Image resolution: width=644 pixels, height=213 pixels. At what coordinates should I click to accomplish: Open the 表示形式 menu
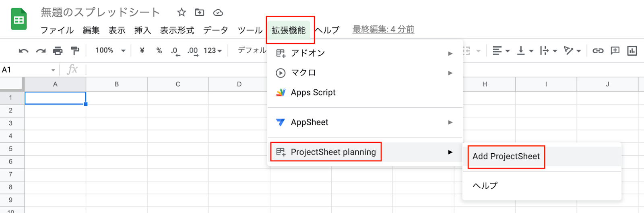pos(177,30)
